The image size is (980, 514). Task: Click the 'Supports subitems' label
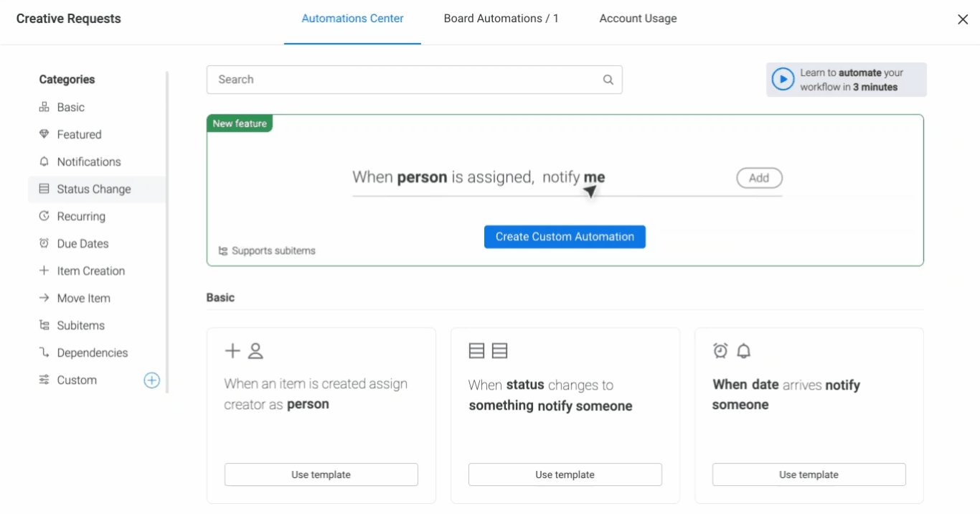point(273,251)
